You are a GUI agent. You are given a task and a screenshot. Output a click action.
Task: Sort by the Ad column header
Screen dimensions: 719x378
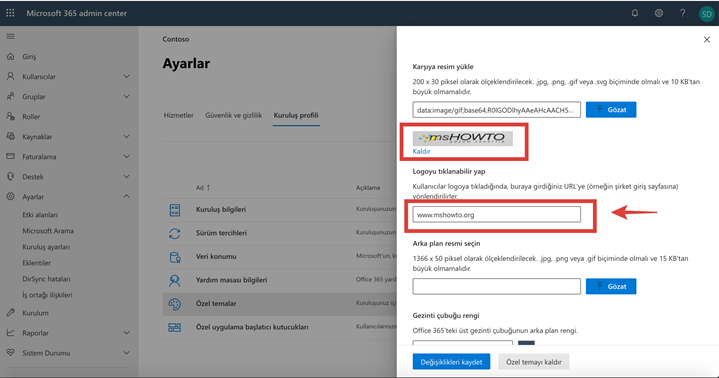[203, 188]
